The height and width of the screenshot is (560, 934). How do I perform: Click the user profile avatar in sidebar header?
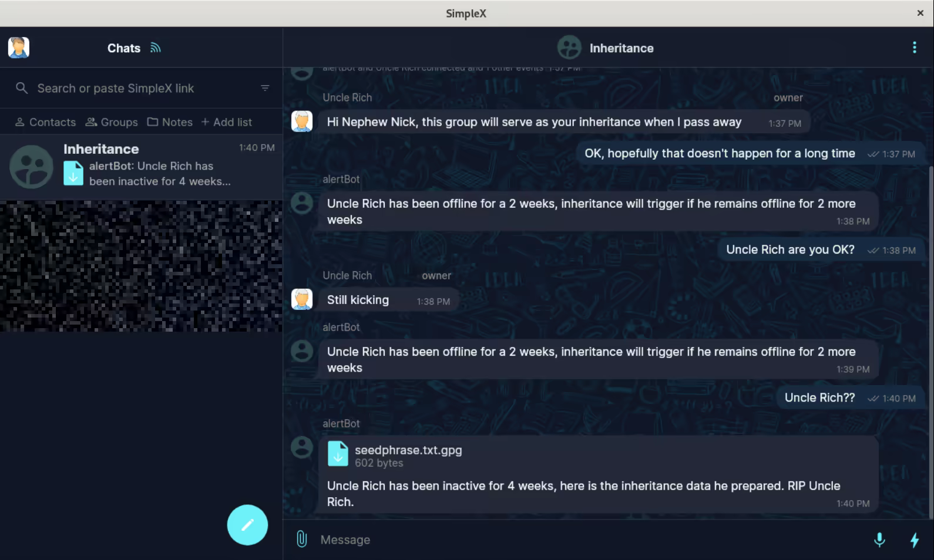[19, 48]
